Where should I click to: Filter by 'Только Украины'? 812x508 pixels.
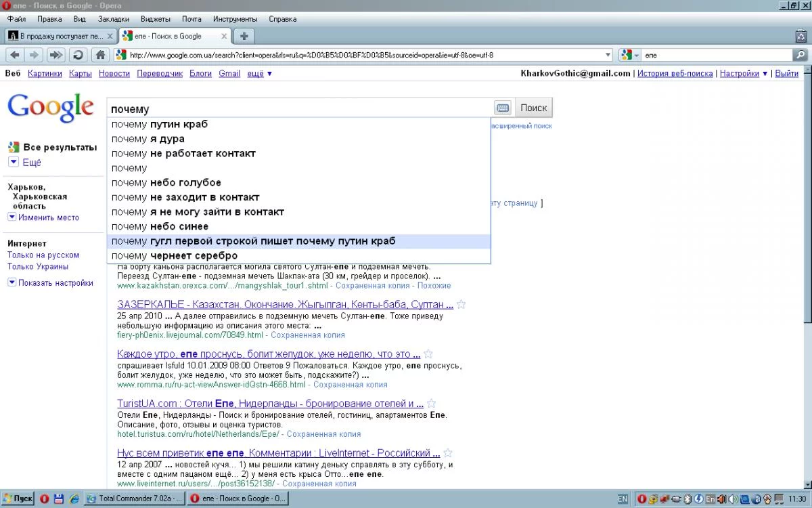pyautogui.click(x=38, y=266)
